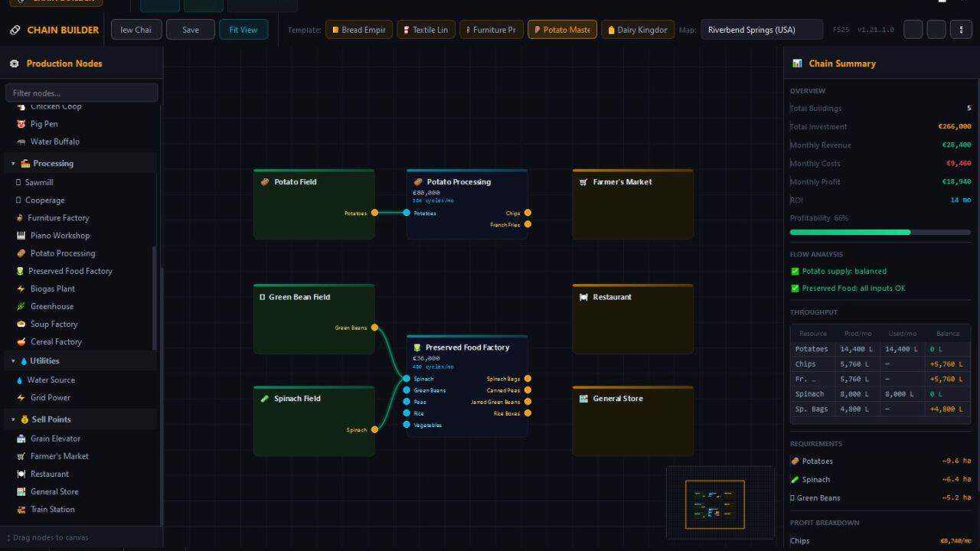Open the three-dot options menu in toolbar
This screenshot has width=980, height=551.
(x=962, y=30)
